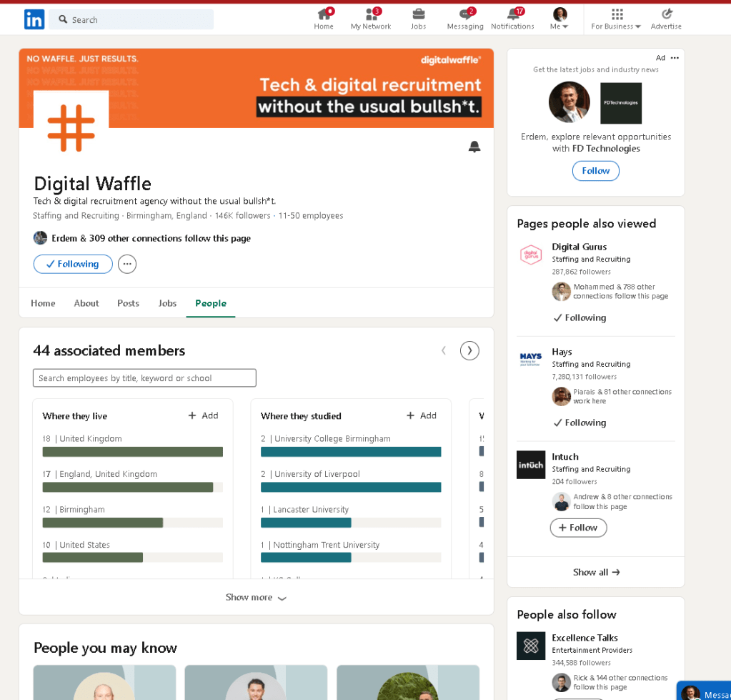Expand Show more insights
The height and width of the screenshot is (700, 731).
pos(256,598)
